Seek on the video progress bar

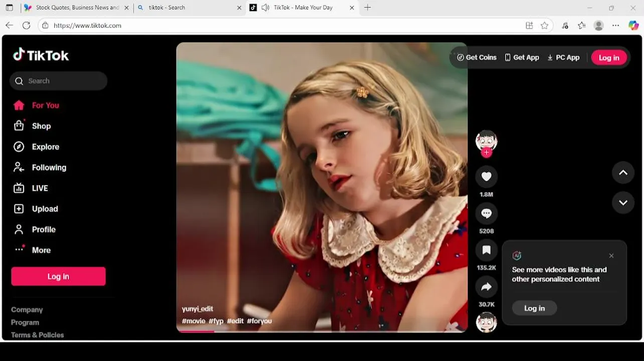(x=321, y=331)
